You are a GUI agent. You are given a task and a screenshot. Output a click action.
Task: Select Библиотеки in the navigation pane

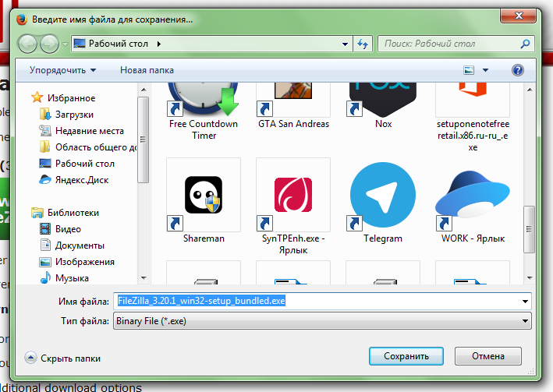[x=66, y=213]
